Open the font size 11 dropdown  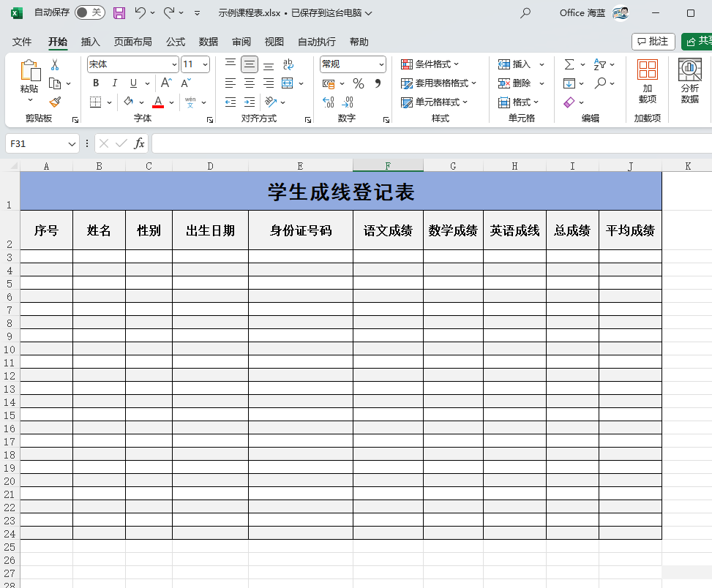tap(205, 64)
